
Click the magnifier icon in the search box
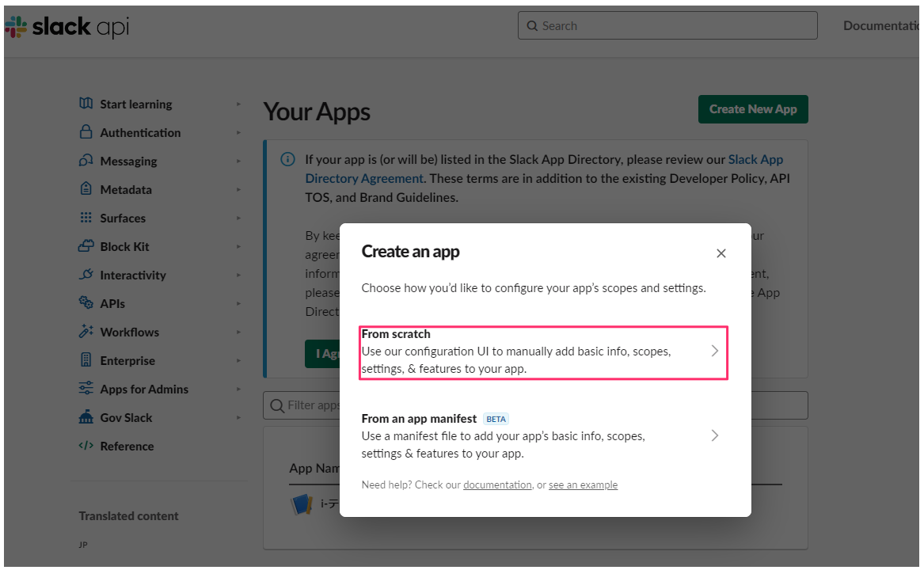tap(532, 26)
